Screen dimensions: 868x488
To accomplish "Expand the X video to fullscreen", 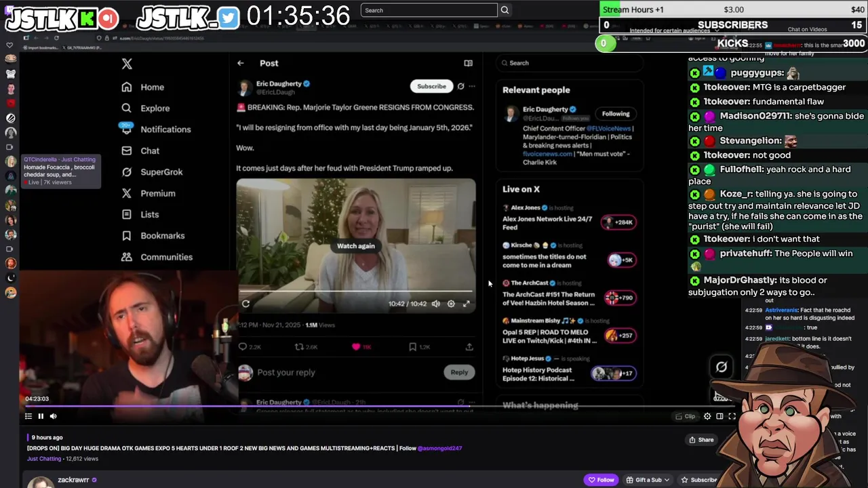I will click(x=467, y=304).
